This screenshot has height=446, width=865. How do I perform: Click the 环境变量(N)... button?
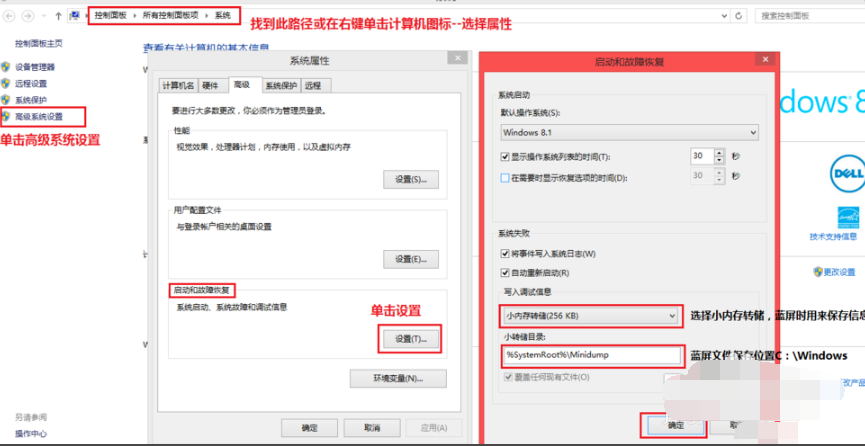coord(398,379)
